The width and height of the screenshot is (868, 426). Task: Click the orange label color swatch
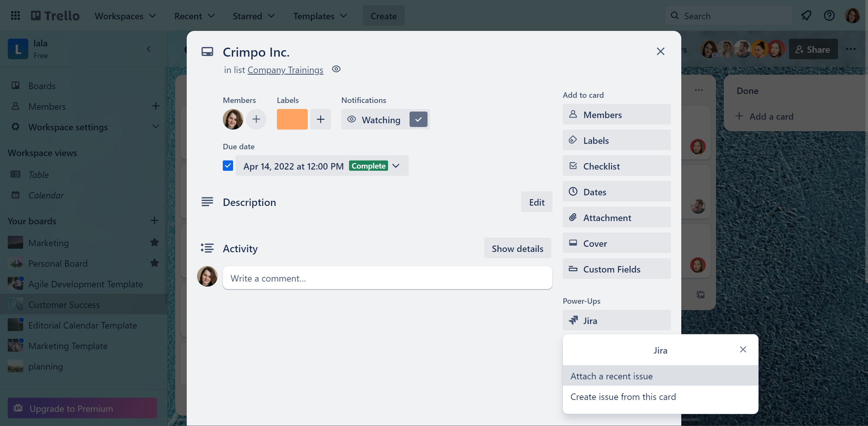292,119
